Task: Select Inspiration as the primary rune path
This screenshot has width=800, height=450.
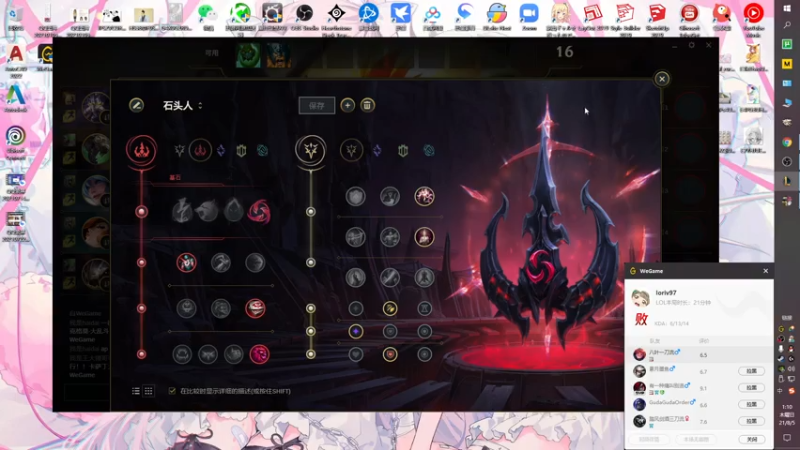Action: click(262, 151)
